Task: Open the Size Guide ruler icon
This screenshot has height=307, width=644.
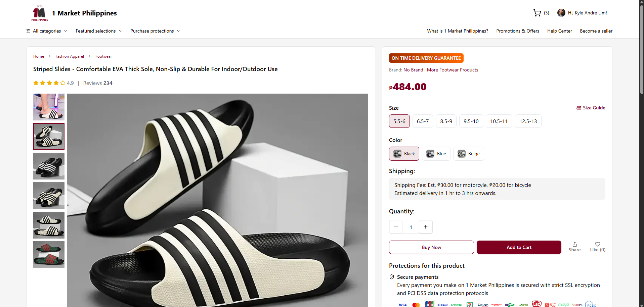Action: [x=579, y=108]
